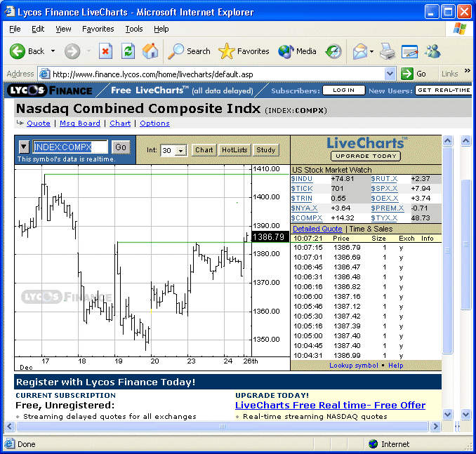The width and height of the screenshot is (476, 454).
Task: Open the Help menu
Action: 161,29
